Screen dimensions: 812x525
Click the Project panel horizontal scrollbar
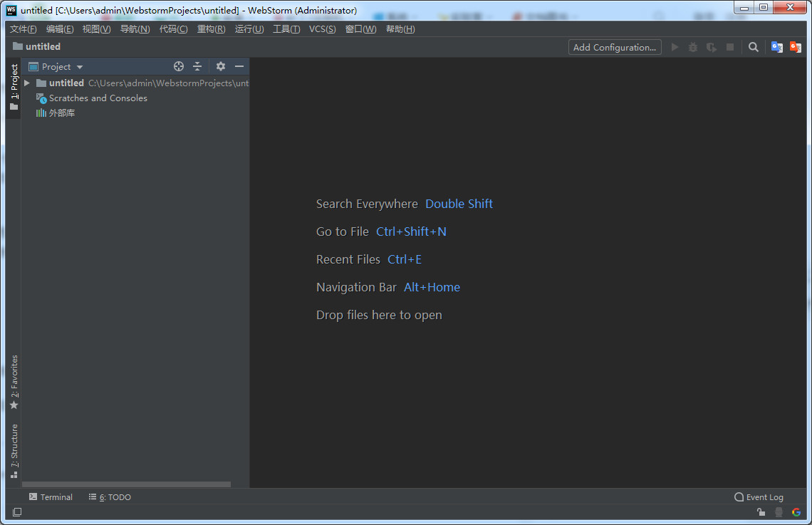[x=127, y=484]
